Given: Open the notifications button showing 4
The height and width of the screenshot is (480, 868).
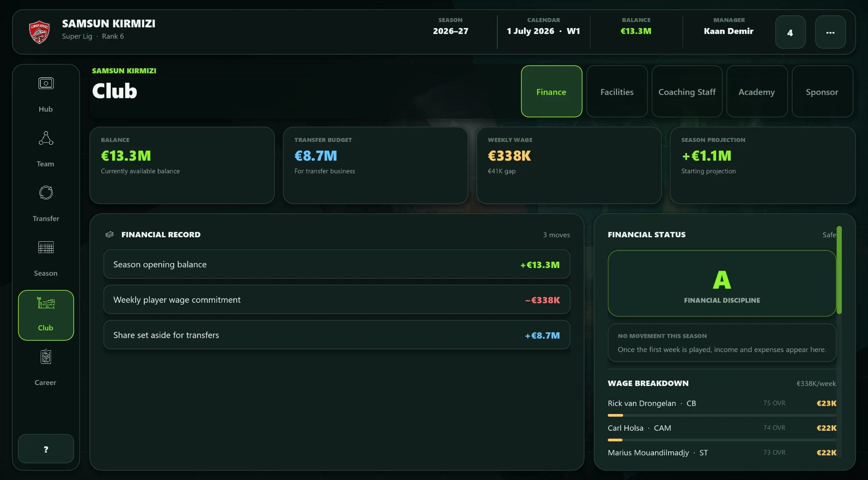Looking at the screenshot, I should click(x=790, y=32).
